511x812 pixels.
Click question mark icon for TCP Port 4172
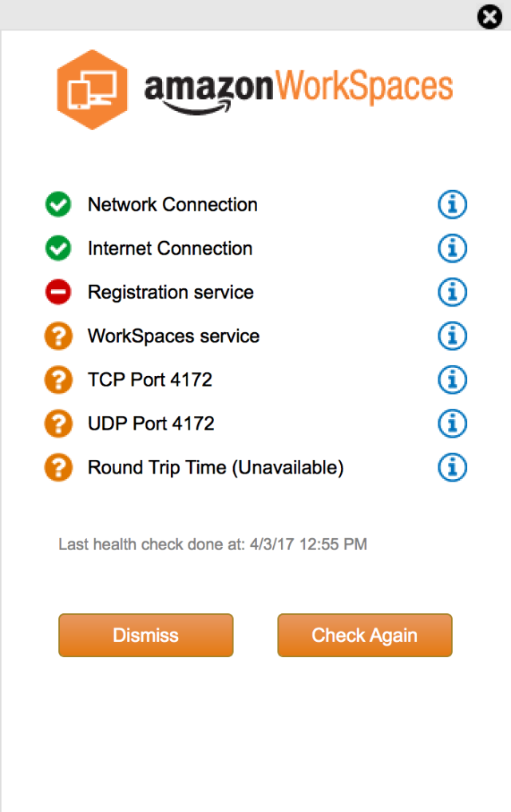tap(58, 379)
